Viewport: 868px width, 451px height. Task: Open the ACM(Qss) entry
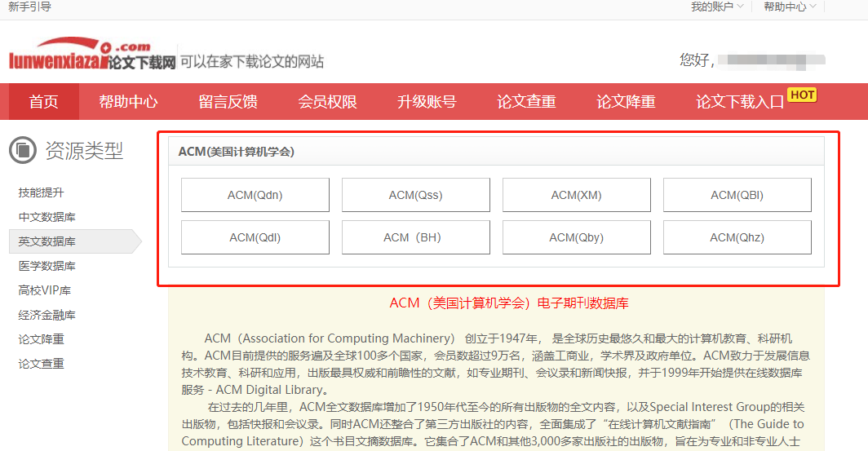point(415,195)
